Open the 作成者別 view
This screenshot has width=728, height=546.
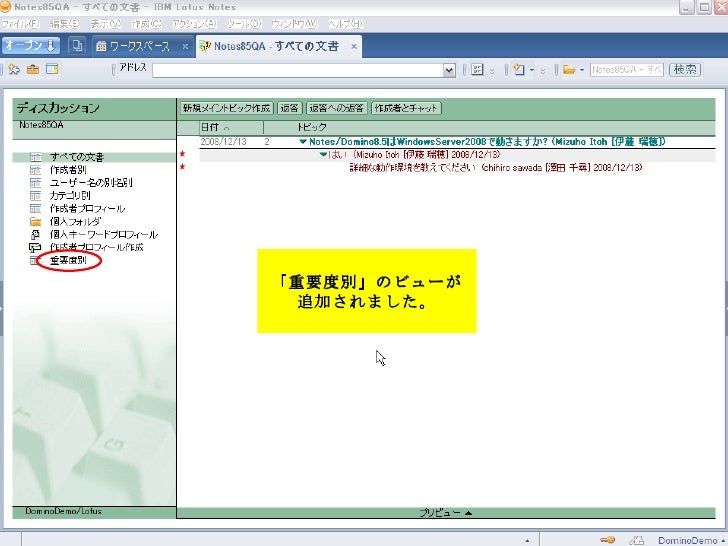click(x=68, y=170)
